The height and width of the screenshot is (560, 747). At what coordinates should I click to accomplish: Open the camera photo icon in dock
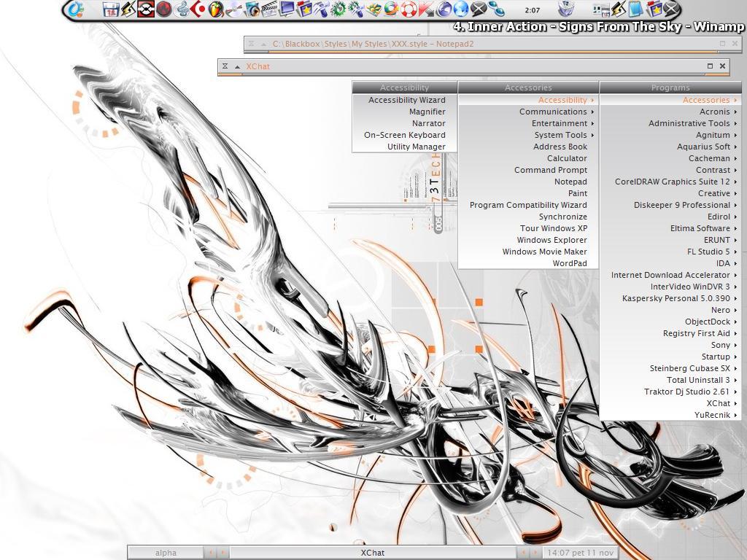click(252, 9)
